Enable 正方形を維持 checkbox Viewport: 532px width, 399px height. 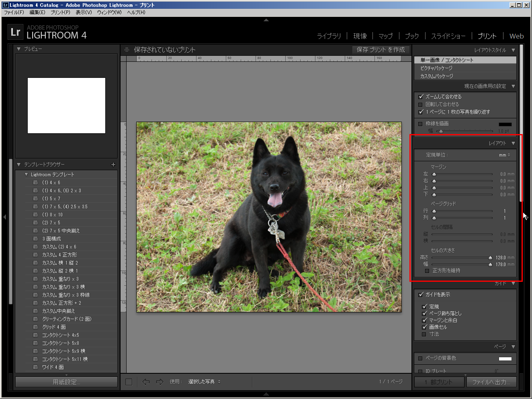[427, 271]
